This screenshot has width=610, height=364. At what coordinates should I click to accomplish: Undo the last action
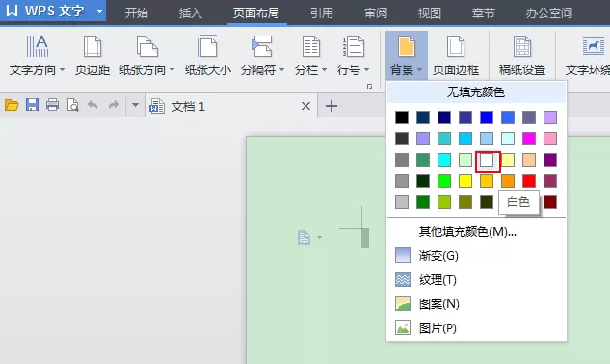point(93,105)
